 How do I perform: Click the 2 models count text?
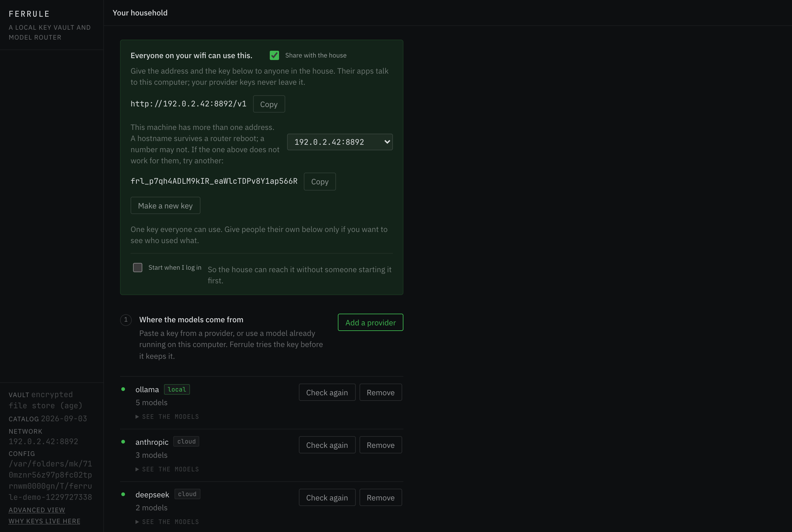[x=151, y=508]
